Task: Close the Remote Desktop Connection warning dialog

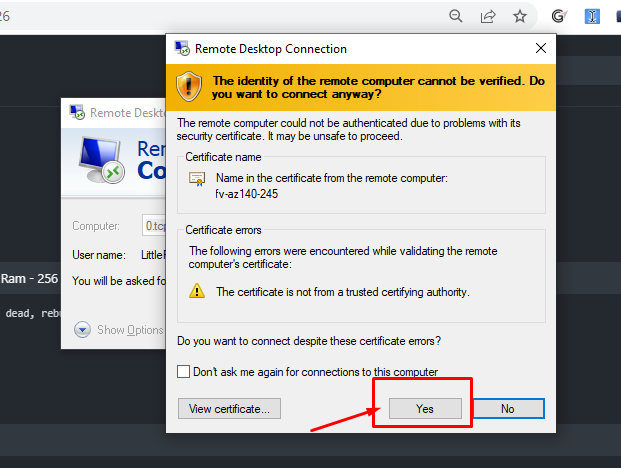Action: (x=541, y=48)
